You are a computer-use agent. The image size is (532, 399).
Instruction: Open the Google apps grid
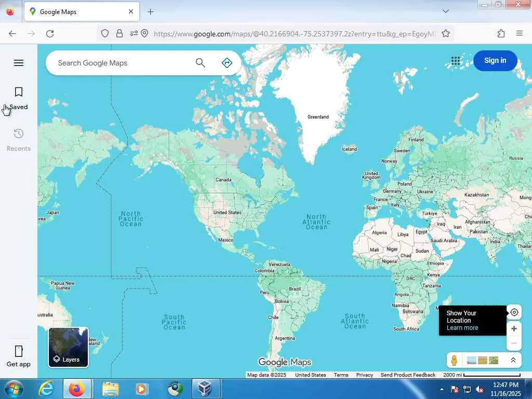pyautogui.click(x=456, y=61)
